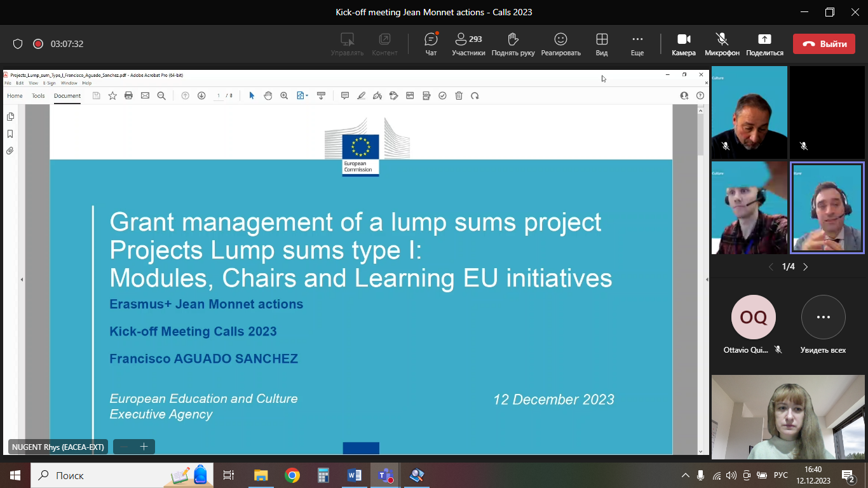Unmute the microphone
Image resolution: width=868 pixels, height=488 pixels.
pos(722,44)
